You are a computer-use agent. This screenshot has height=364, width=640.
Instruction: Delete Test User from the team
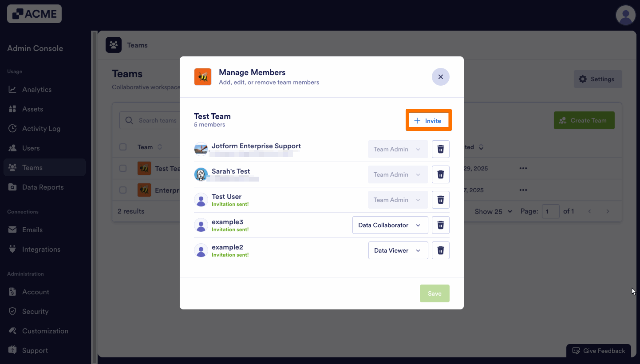pos(440,200)
